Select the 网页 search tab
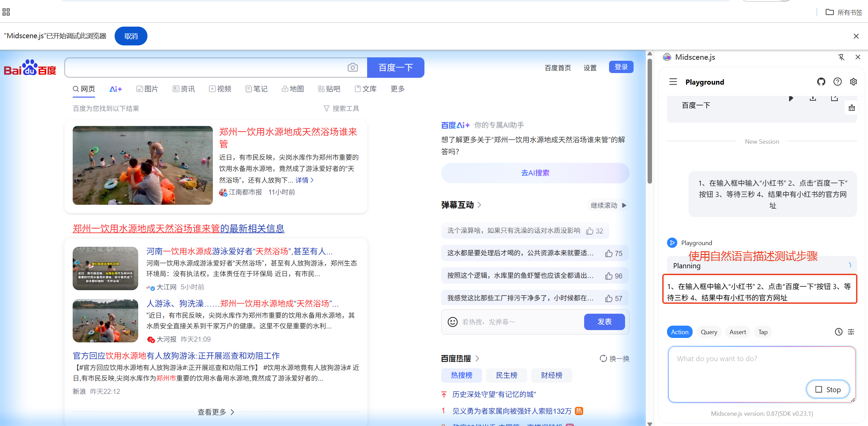Image resolution: width=868 pixels, height=426 pixels. click(84, 89)
